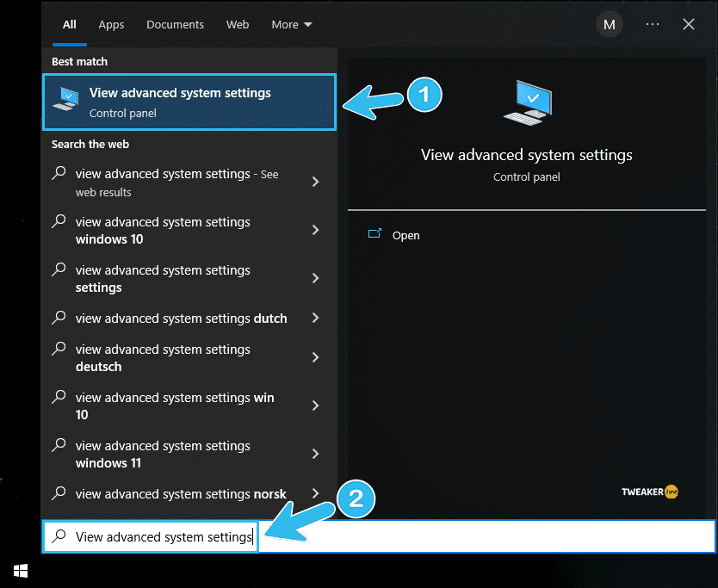
Task: Select the suggestion ending in 'deutsch'
Action: point(189,357)
